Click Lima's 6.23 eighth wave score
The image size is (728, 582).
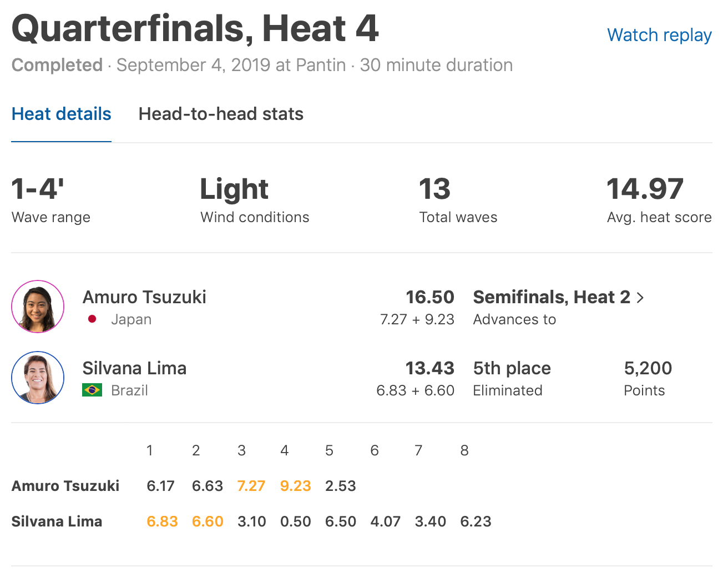click(x=476, y=521)
